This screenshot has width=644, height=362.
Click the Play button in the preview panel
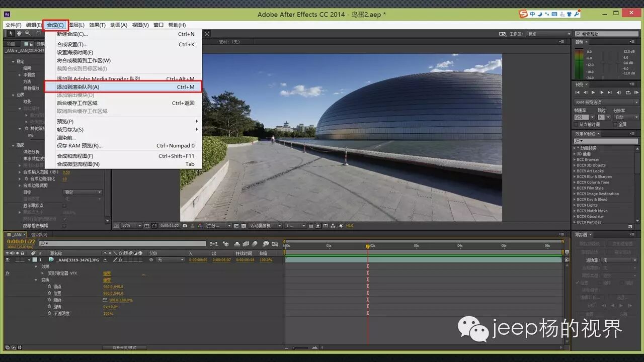(593, 93)
